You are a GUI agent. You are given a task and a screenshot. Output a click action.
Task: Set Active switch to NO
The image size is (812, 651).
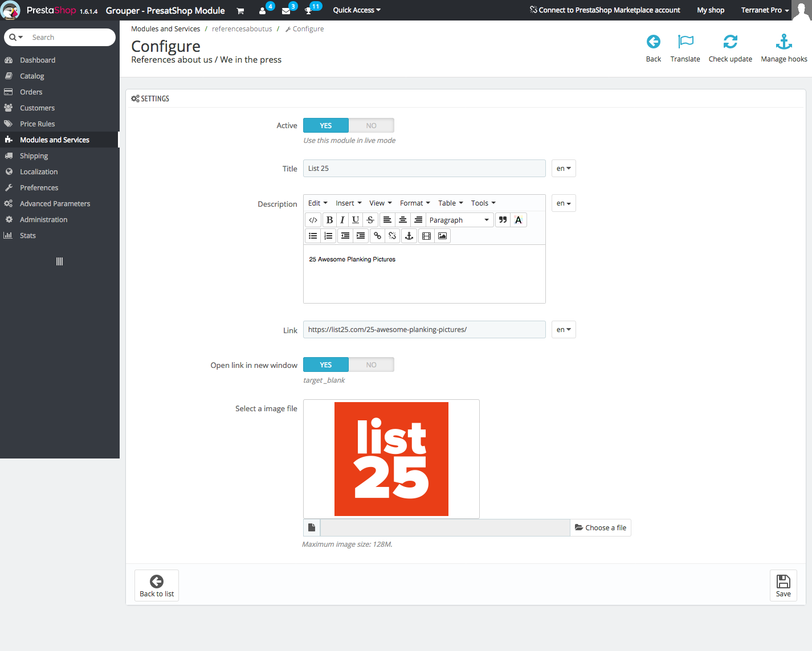click(372, 125)
